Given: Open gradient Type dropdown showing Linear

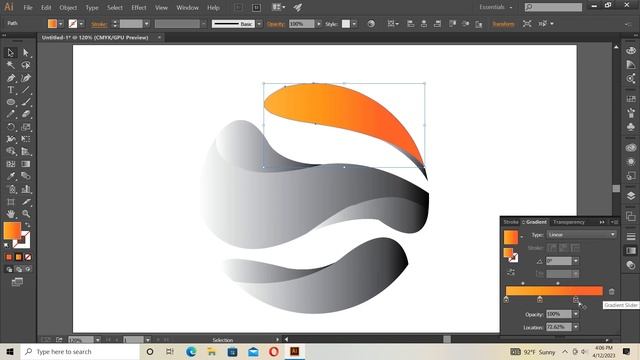Looking at the screenshot, I should 581,235.
